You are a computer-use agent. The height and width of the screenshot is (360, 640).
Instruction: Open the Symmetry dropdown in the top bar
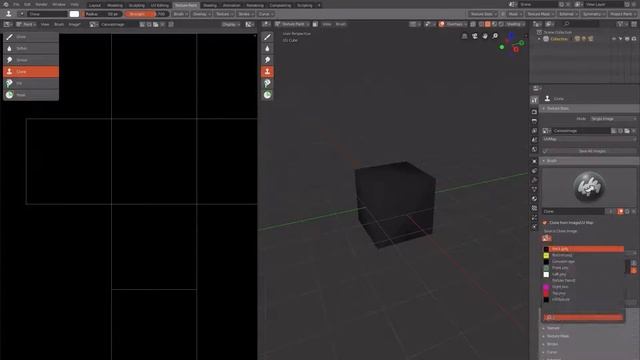(x=593, y=14)
